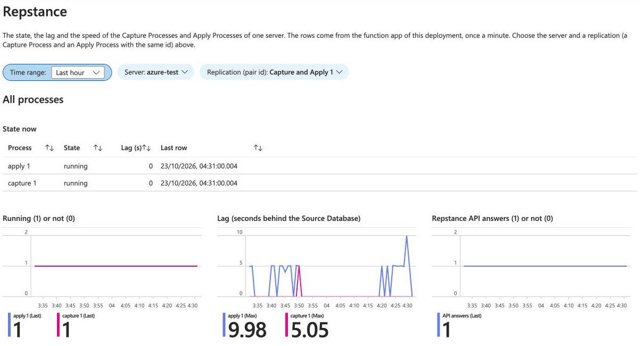Click the lag spike peak near 4:30
This screenshot has width=644, height=346.
(x=407, y=236)
